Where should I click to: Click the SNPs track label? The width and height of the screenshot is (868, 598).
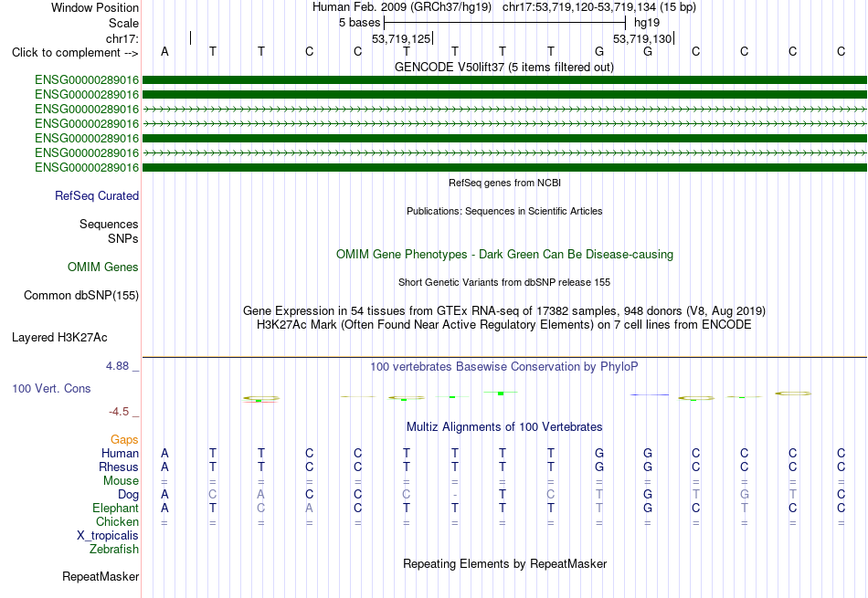[123, 238]
